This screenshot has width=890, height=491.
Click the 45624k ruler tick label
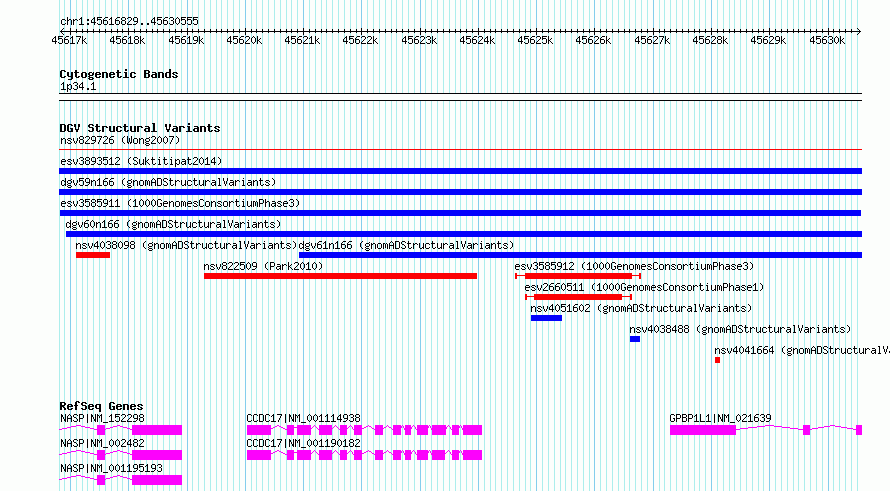point(477,40)
